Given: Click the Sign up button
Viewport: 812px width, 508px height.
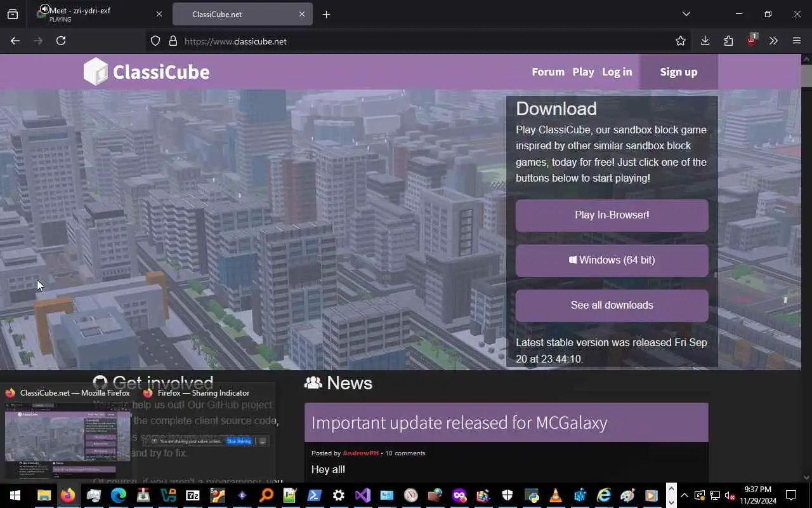Looking at the screenshot, I should tap(678, 72).
